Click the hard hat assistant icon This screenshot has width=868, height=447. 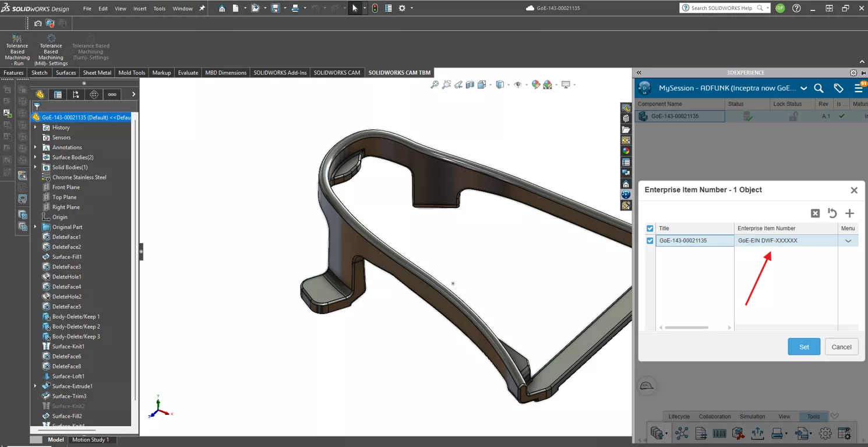647,386
